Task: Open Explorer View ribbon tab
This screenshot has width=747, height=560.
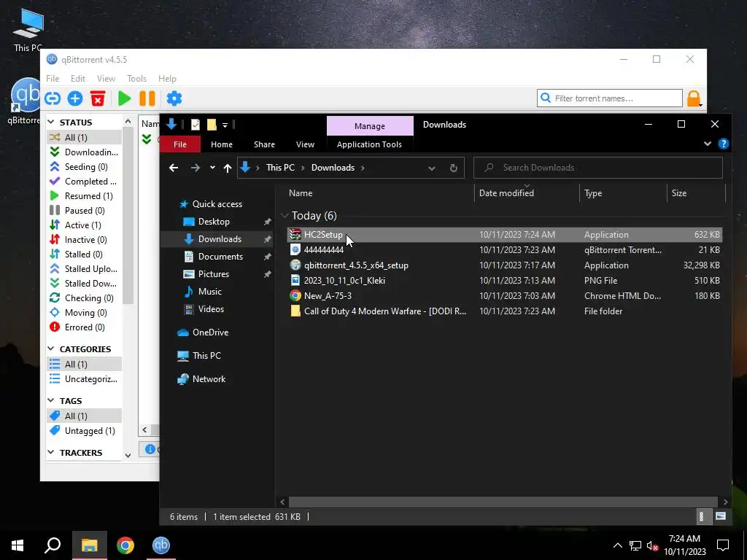Action: coord(305,144)
